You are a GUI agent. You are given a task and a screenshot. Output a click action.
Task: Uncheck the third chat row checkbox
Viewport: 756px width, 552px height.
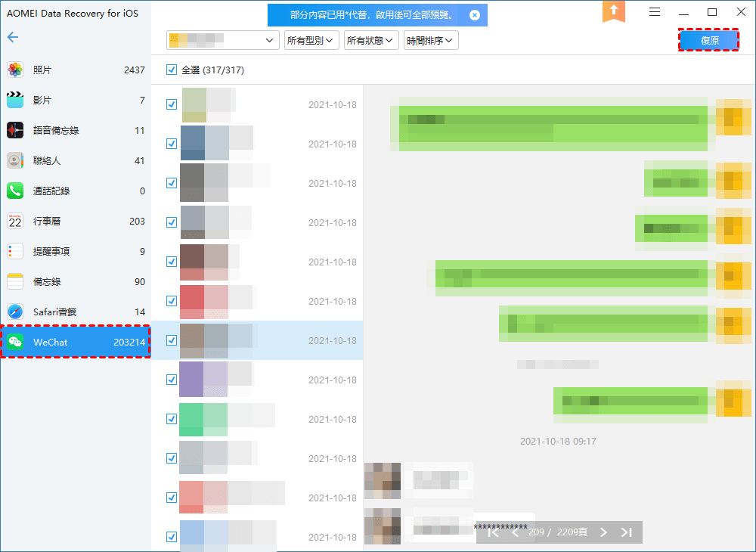tap(171, 183)
